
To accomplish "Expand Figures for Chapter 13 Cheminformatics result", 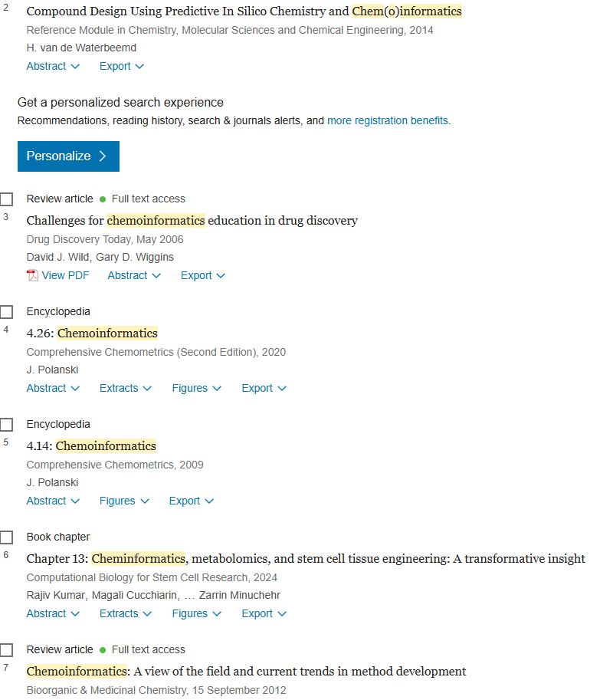I will click(197, 613).
